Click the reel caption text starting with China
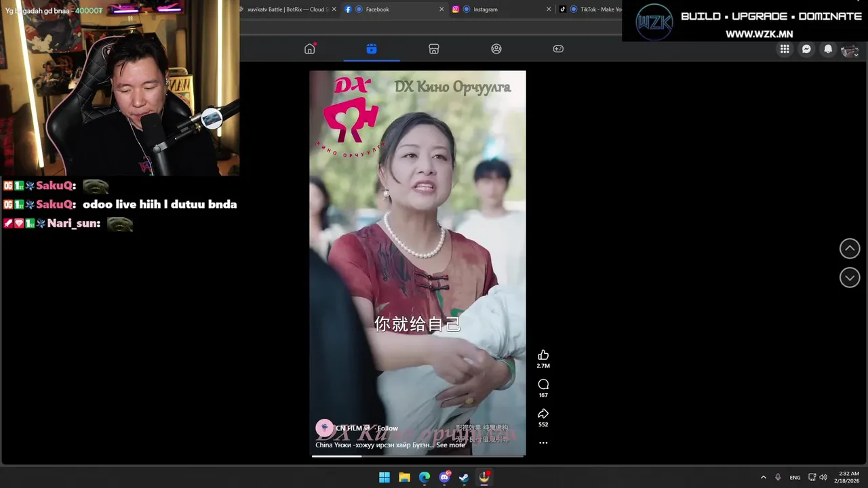The image size is (868, 488). (x=374, y=445)
